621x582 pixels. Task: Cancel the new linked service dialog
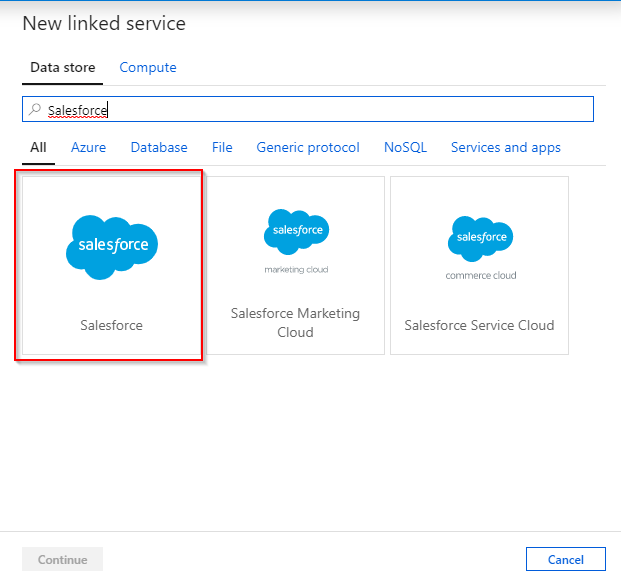point(566,559)
